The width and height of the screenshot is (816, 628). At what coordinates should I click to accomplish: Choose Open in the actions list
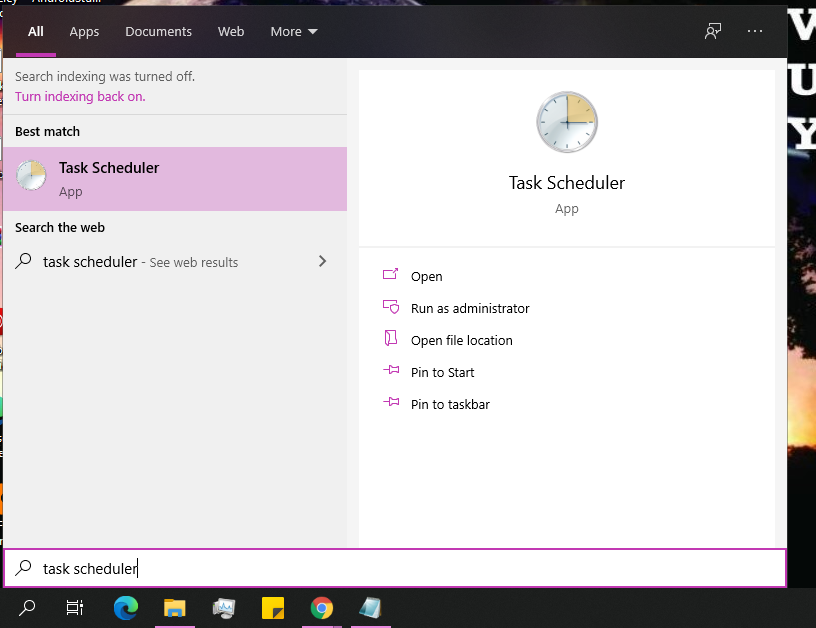(x=426, y=276)
